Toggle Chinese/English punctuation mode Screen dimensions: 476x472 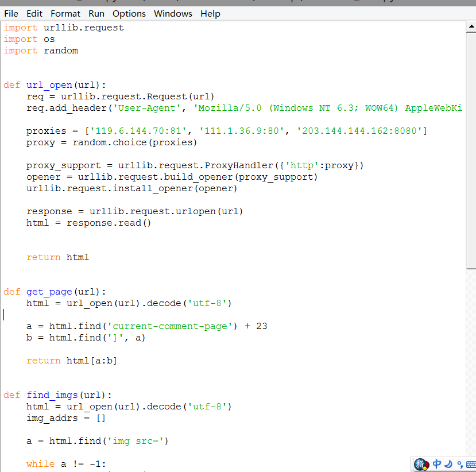(459, 464)
